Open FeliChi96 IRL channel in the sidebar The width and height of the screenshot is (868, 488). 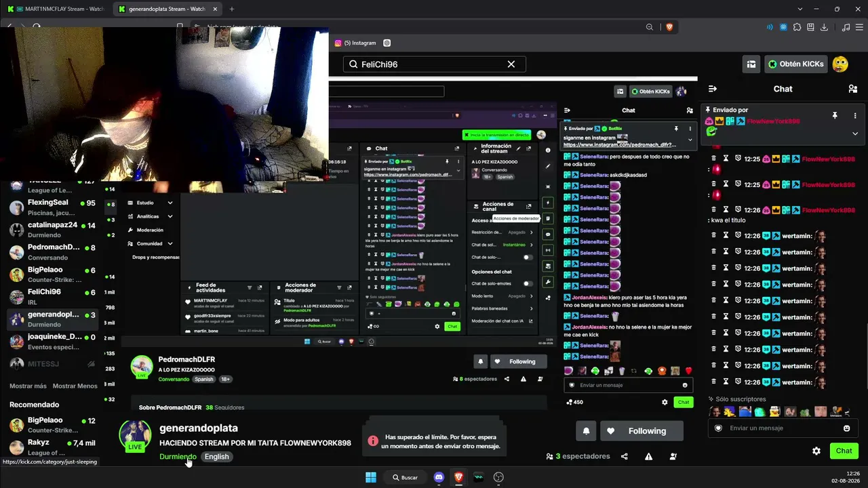tap(53, 297)
